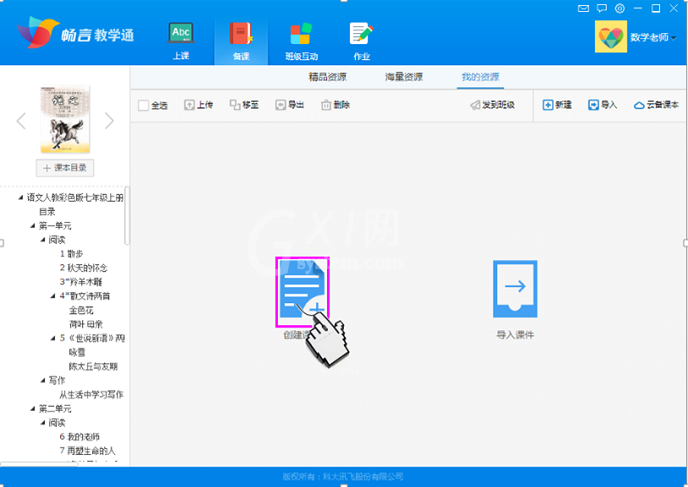The image size is (688, 487).
Task: Click the tree panel vertical scrollbar
Action: [126, 216]
